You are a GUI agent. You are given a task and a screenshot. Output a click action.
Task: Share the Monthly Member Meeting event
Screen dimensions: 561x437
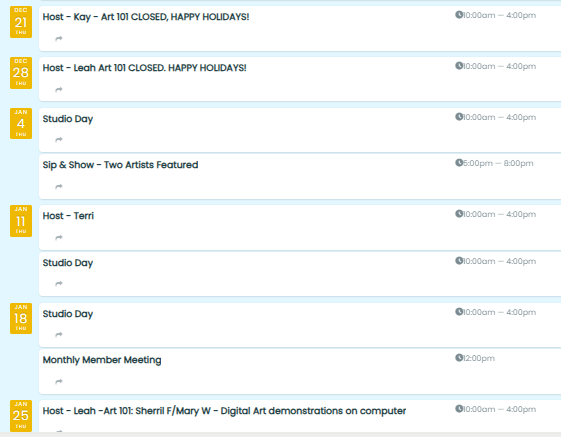click(x=59, y=382)
